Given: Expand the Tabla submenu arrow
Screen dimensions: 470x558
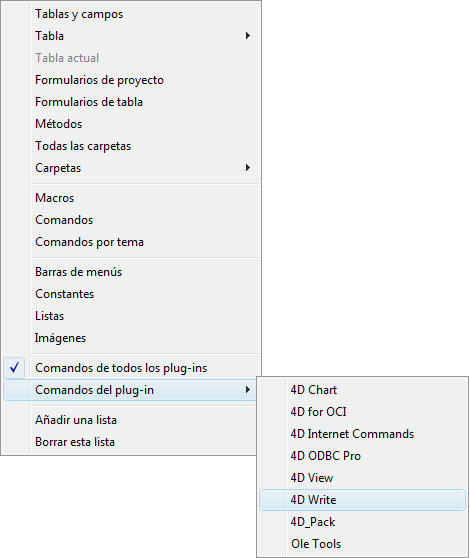Looking at the screenshot, I should click(x=248, y=36).
